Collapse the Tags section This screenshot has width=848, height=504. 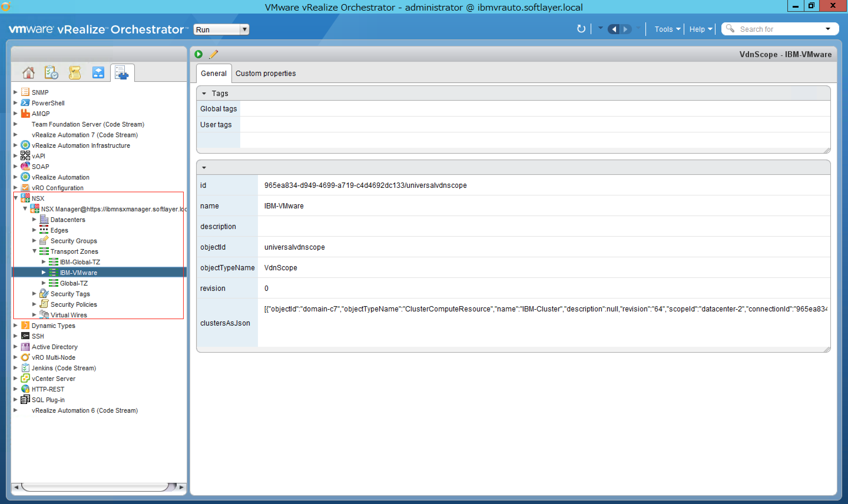[x=204, y=93]
